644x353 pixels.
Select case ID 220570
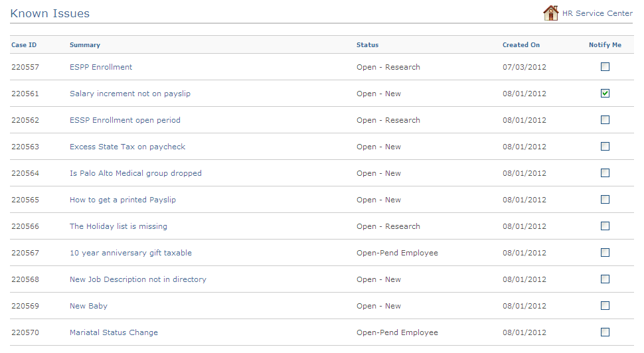tap(25, 332)
